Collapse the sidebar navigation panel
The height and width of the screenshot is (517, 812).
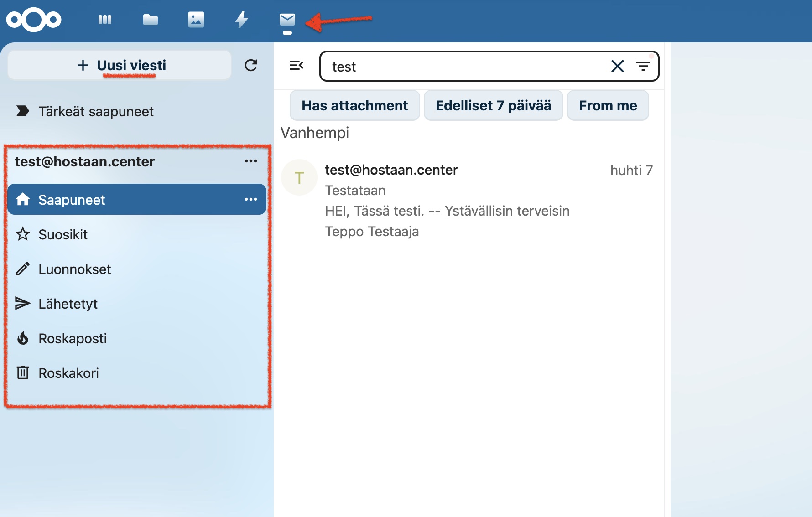pos(297,66)
